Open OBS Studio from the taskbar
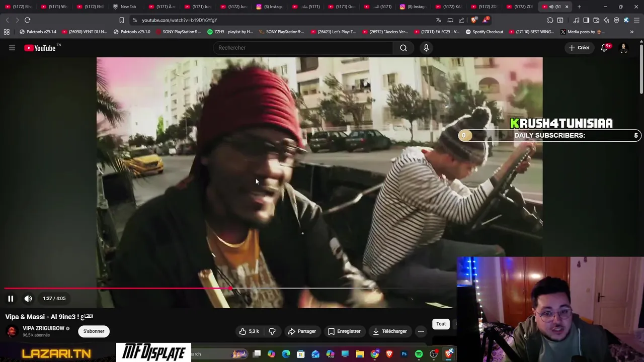This screenshot has height=362, width=644. (434, 354)
